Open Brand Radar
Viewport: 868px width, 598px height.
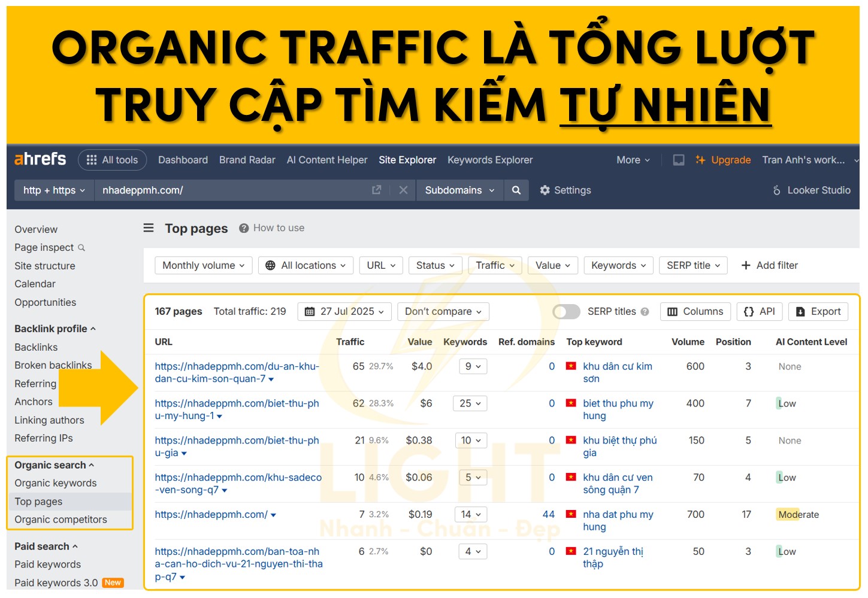coord(247,160)
